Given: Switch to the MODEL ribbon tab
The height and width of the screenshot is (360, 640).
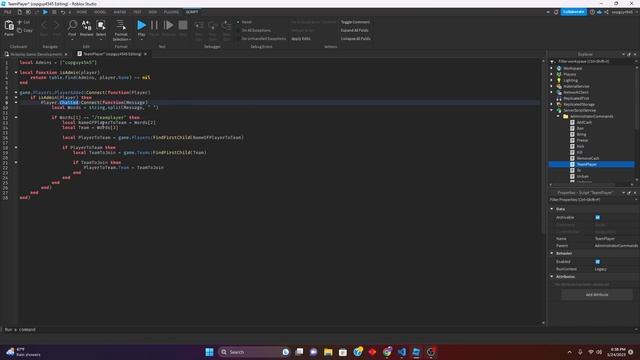Looking at the screenshot, I should [x=100, y=12].
